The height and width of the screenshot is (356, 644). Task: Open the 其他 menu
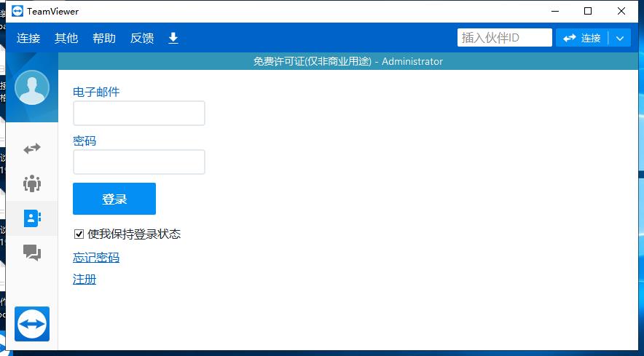[x=66, y=38]
